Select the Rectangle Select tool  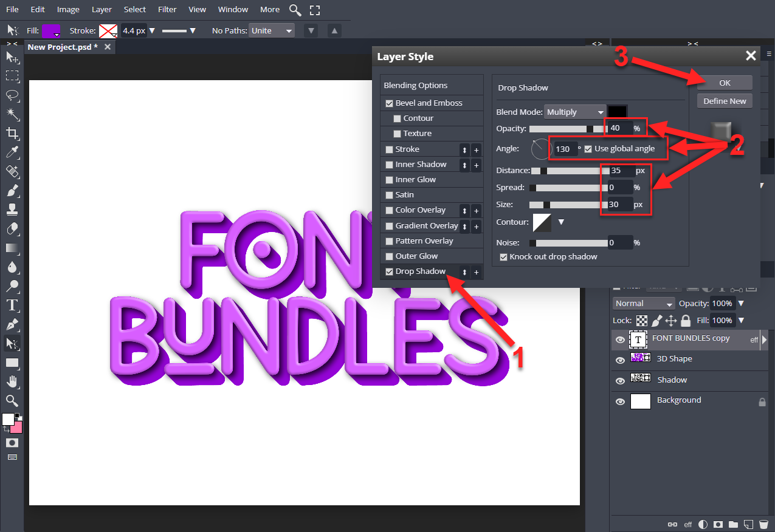tap(12, 75)
